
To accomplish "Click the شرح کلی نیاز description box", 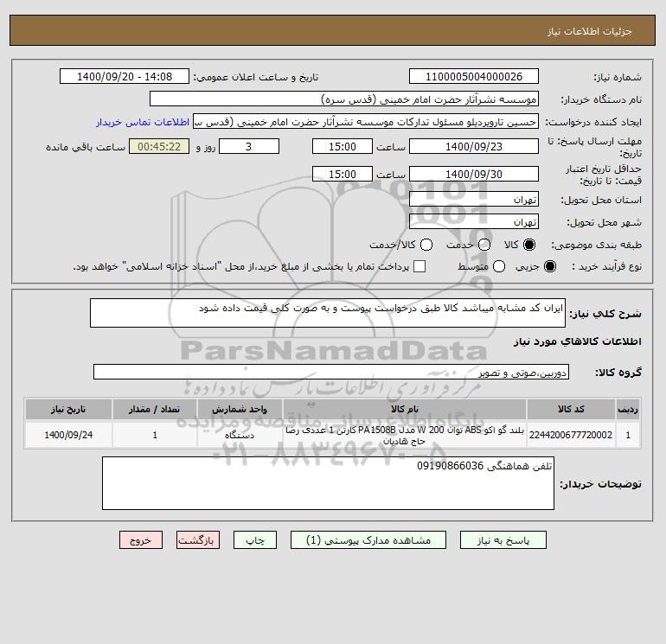I will 328,313.
